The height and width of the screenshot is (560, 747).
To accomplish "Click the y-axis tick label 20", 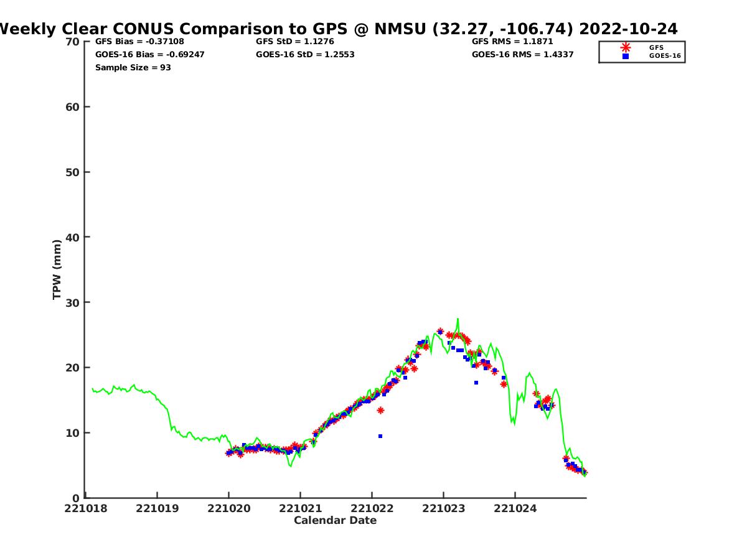I will coord(72,368).
